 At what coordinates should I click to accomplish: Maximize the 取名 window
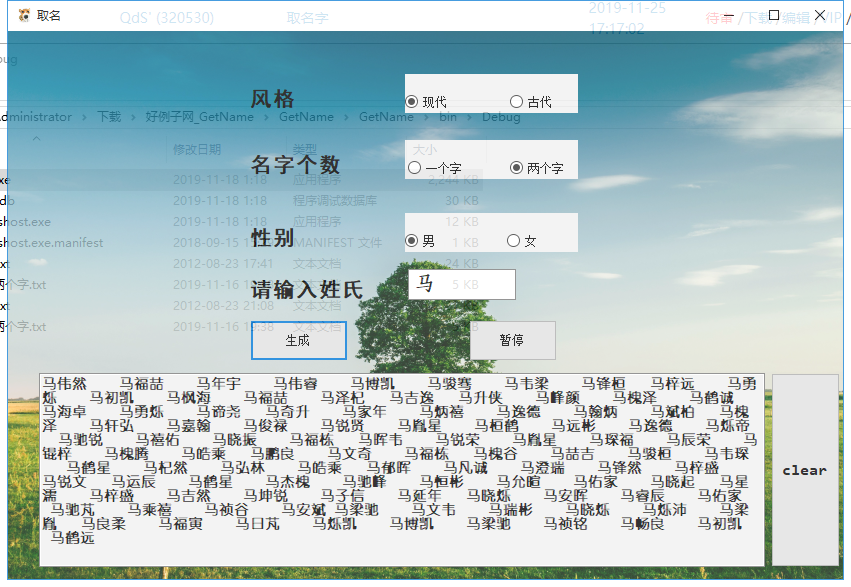point(774,16)
